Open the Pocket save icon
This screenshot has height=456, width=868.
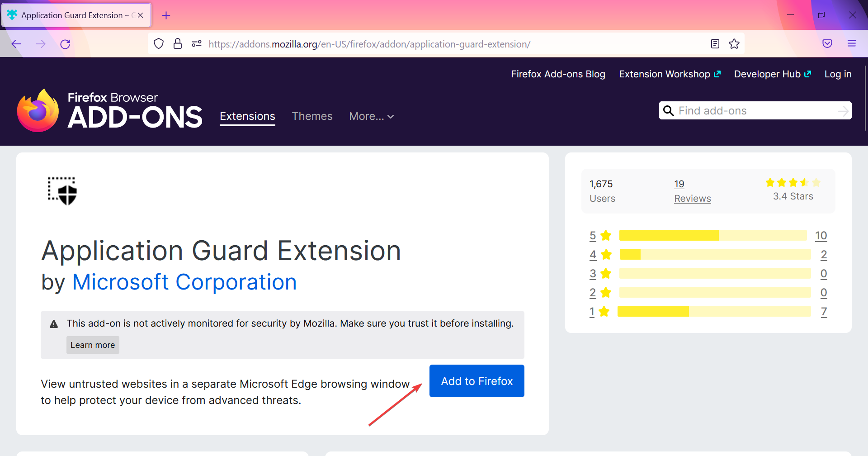point(827,44)
